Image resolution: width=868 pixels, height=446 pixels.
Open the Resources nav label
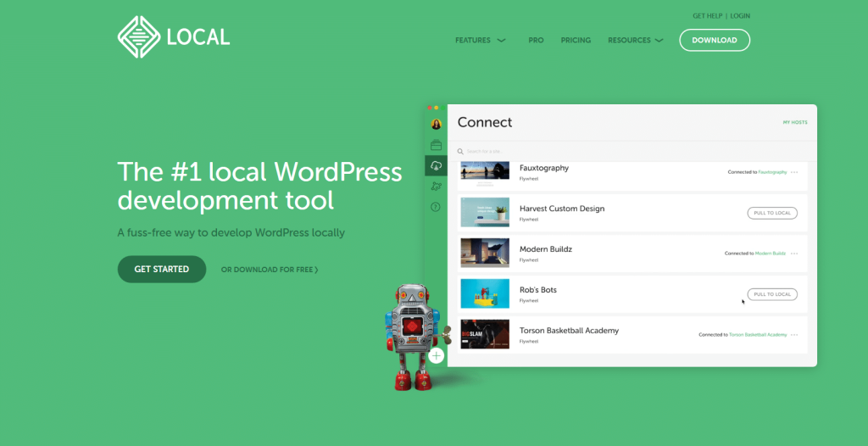[x=629, y=41]
